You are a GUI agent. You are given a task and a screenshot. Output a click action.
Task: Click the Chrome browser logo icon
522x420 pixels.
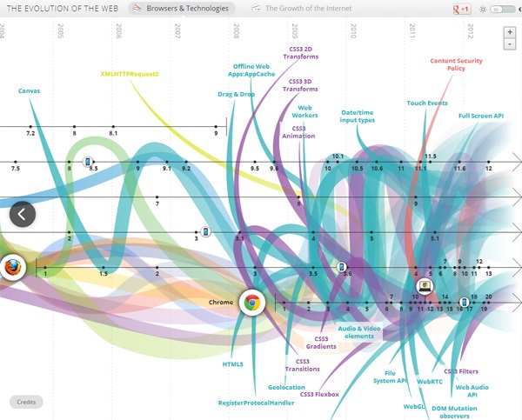(x=252, y=303)
